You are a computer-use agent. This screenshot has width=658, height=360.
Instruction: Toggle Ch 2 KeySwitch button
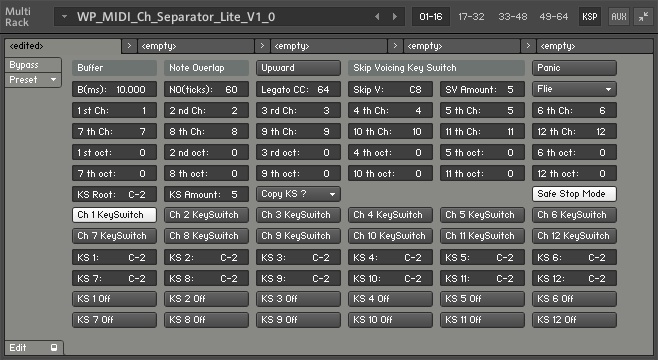point(206,215)
